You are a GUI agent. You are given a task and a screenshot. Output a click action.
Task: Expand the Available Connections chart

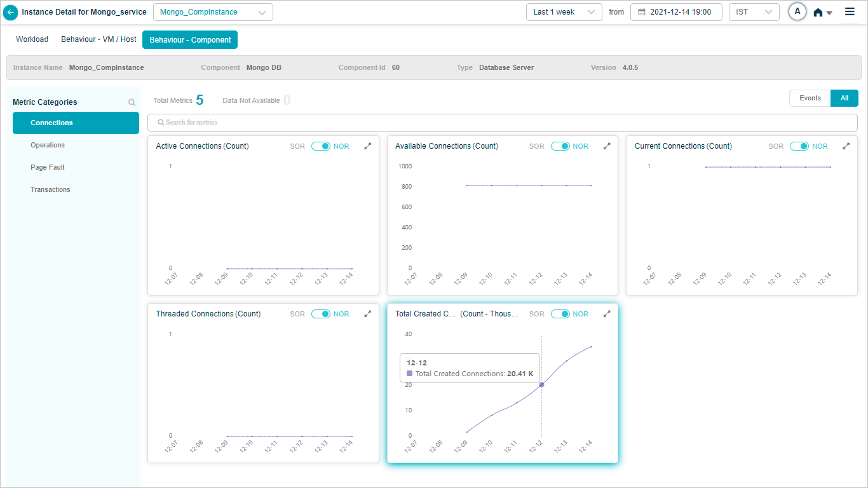pyautogui.click(x=607, y=146)
